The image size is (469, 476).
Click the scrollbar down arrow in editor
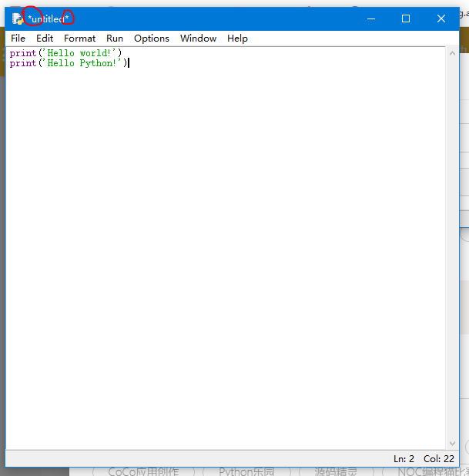click(x=452, y=444)
